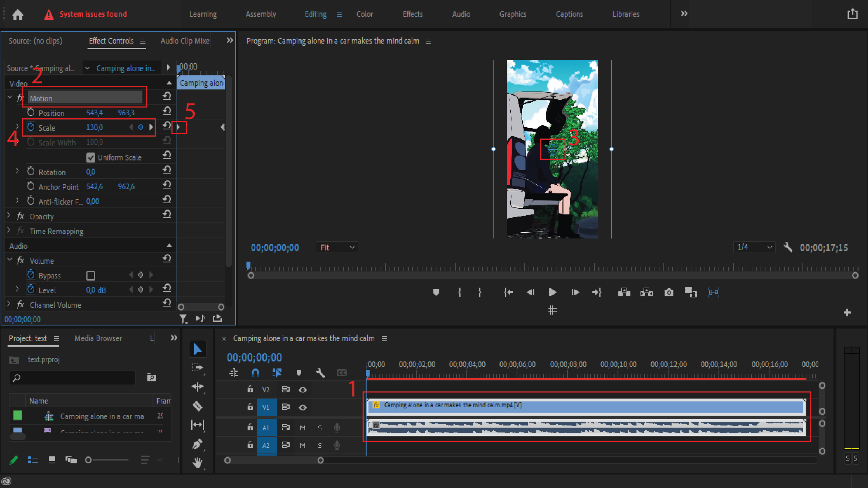Enable the Volume Bypass checkbox
The height and width of the screenshot is (488, 868).
coord(91,275)
